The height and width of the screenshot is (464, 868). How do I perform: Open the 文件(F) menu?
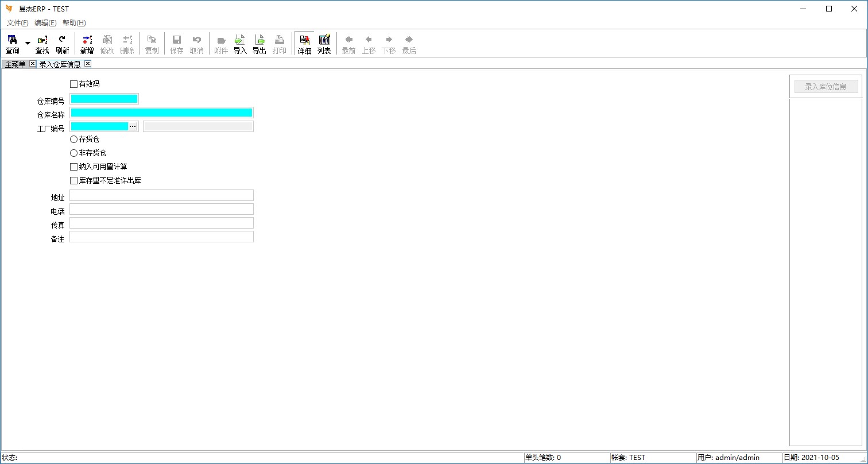tap(17, 23)
